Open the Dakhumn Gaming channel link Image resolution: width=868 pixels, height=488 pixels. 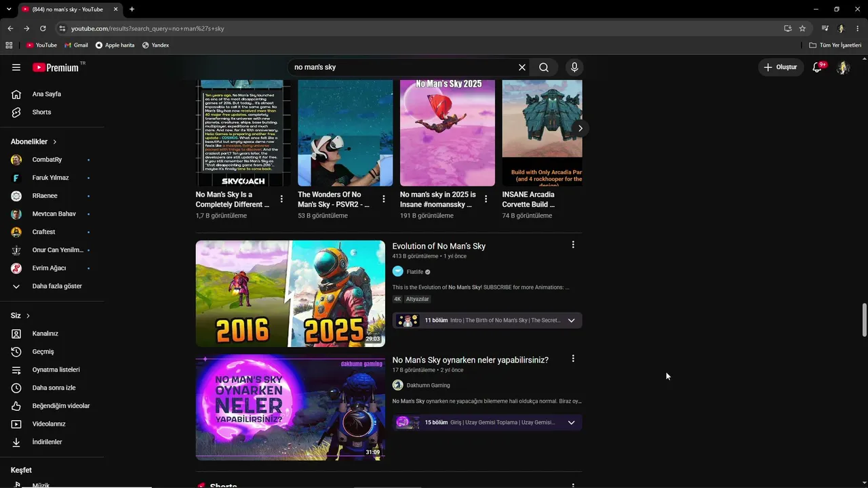tap(428, 385)
